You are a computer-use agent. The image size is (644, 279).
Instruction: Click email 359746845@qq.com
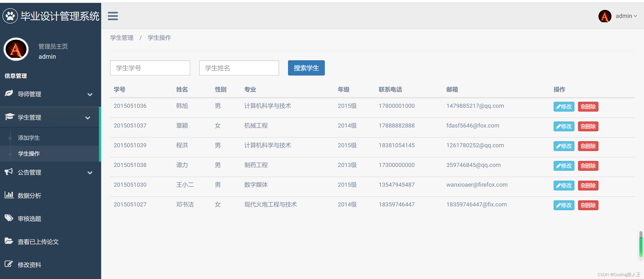coord(474,165)
